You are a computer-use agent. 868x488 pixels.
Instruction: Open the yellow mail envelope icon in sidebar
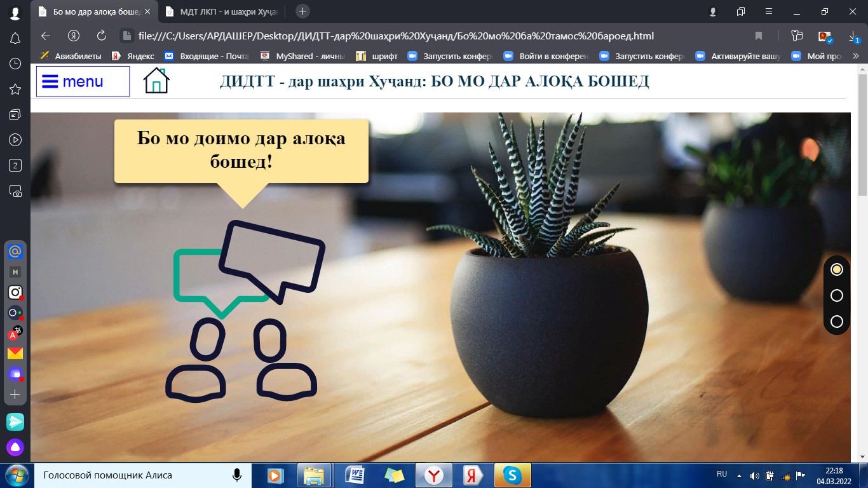coord(15,353)
